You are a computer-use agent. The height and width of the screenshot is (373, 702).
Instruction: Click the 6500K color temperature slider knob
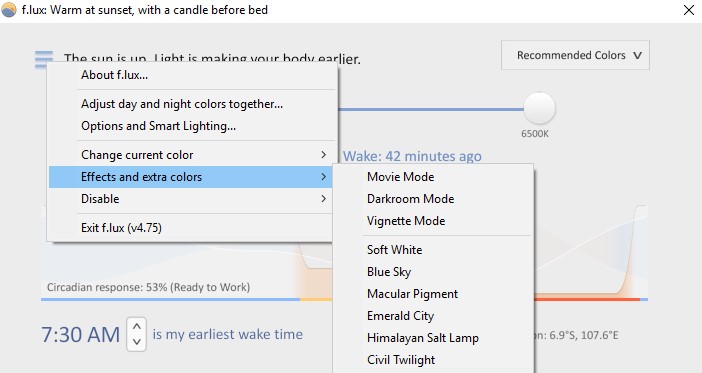tap(539, 108)
